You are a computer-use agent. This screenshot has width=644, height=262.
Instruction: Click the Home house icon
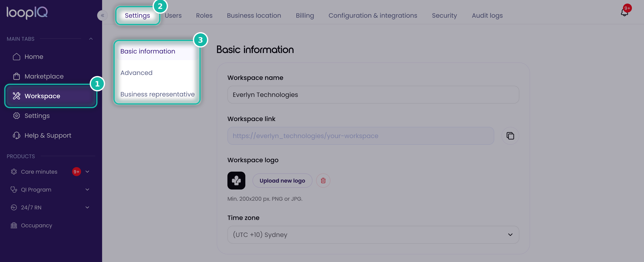click(x=17, y=57)
